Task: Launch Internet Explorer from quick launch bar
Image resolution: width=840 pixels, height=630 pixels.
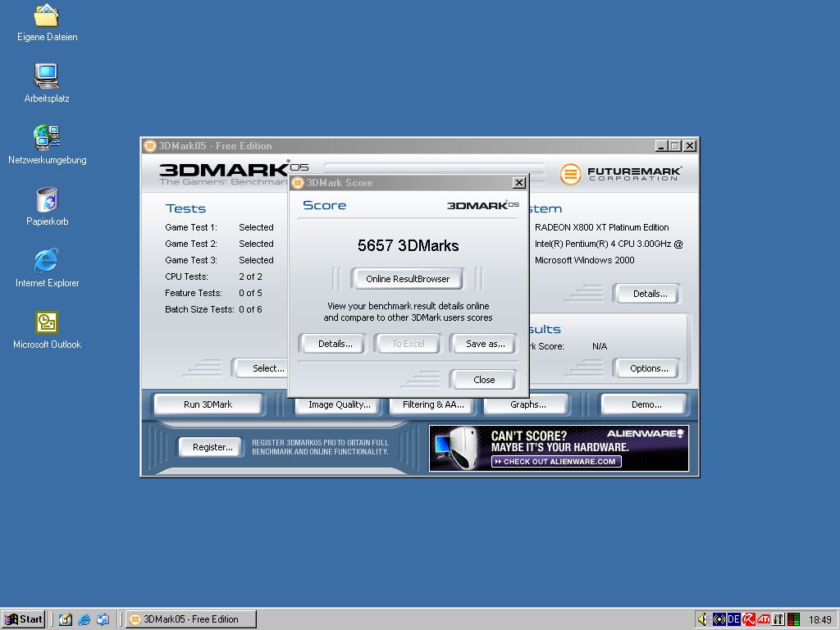Action: click(x=84, y=619)
